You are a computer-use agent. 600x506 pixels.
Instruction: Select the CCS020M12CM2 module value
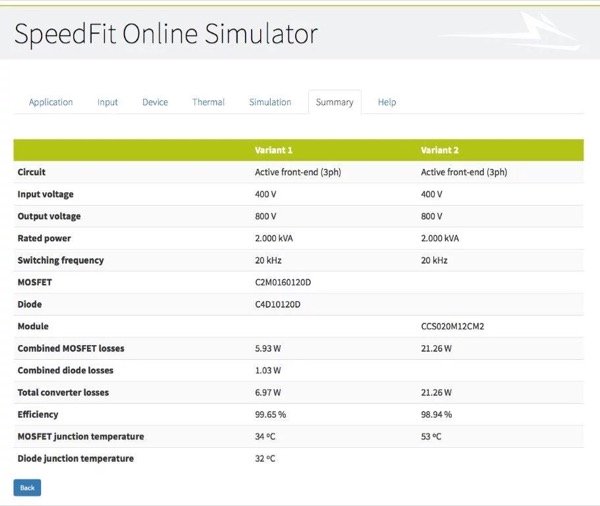coord(452,326)
